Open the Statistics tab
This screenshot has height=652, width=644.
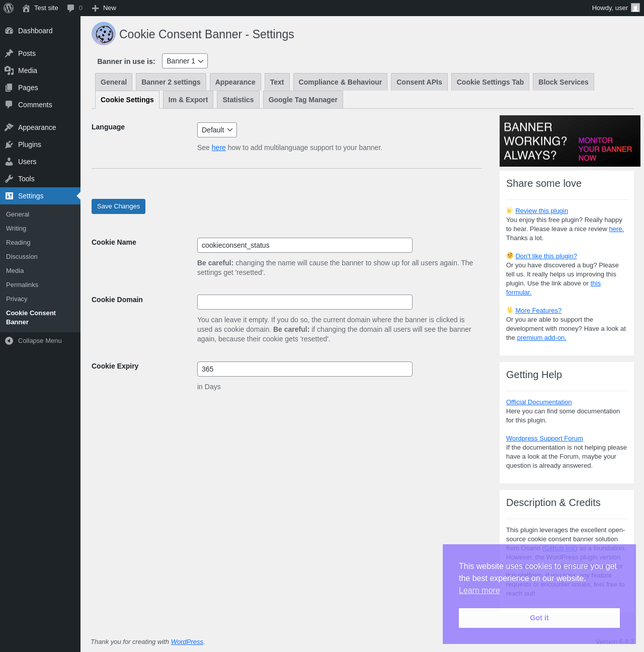click(x=238, y=100)
